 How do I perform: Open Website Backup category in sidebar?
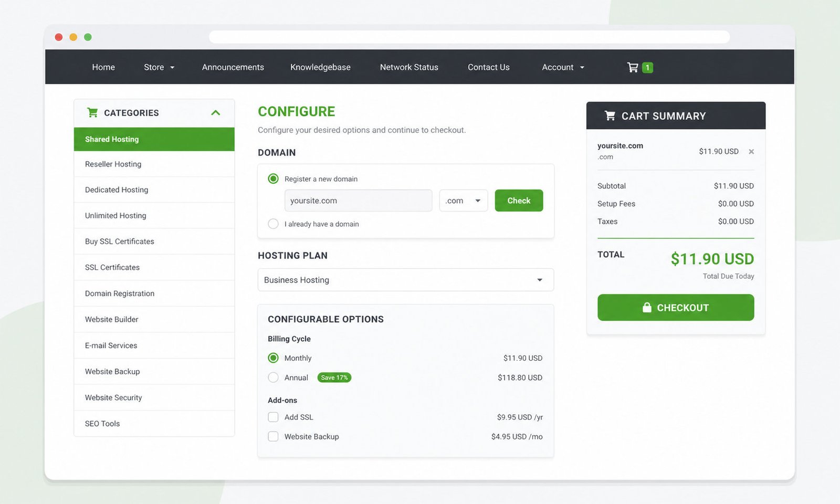[154, 371]
